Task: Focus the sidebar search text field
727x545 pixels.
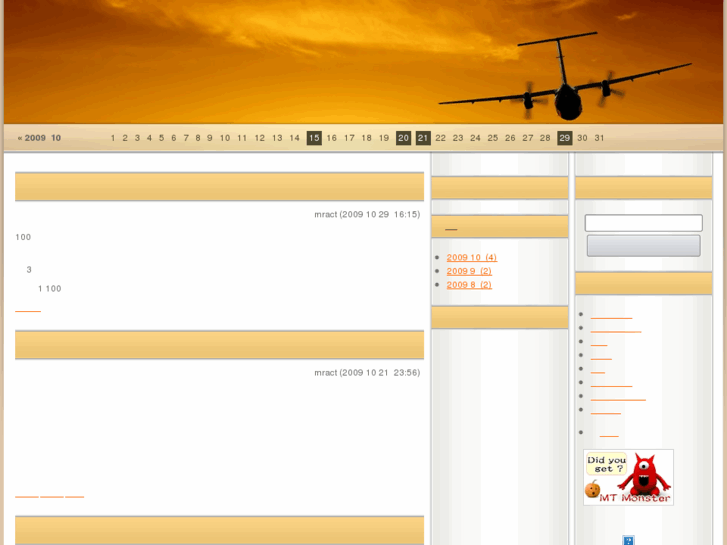Action: pos(643,223)
